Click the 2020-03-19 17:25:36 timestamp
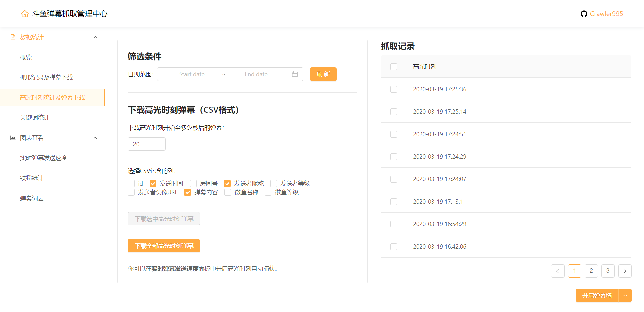This screenshot has height=312, width=644. coord(439,89)
